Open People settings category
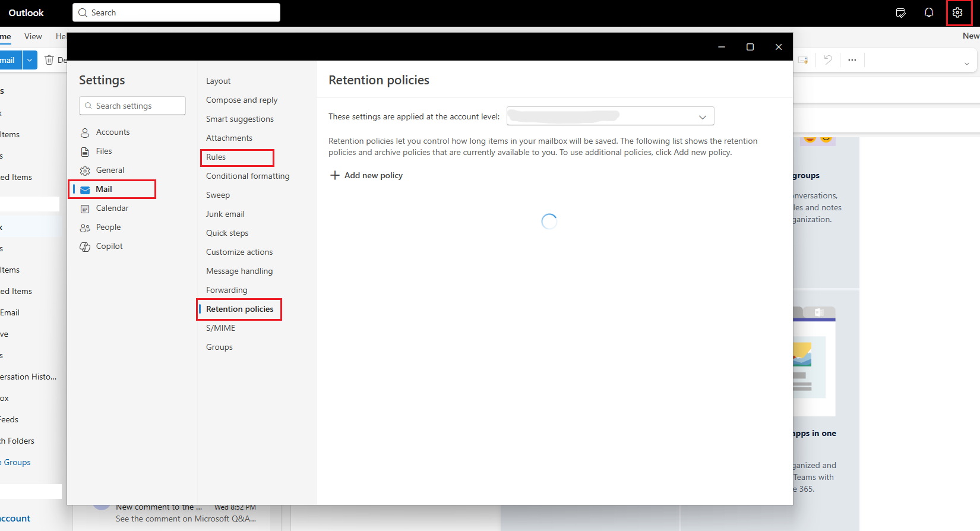This screenshot has height=531, width=980. (108, 227)
